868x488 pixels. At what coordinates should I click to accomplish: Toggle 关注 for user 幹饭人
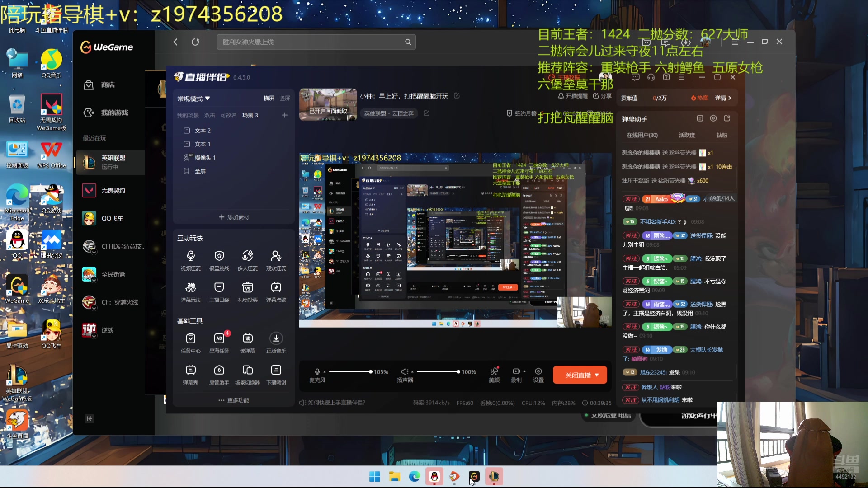click(631, 388)
